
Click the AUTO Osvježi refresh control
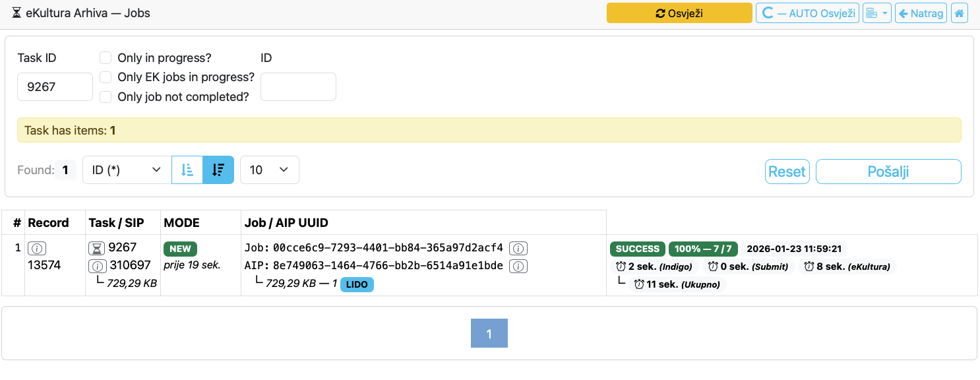tap(807, 13)
